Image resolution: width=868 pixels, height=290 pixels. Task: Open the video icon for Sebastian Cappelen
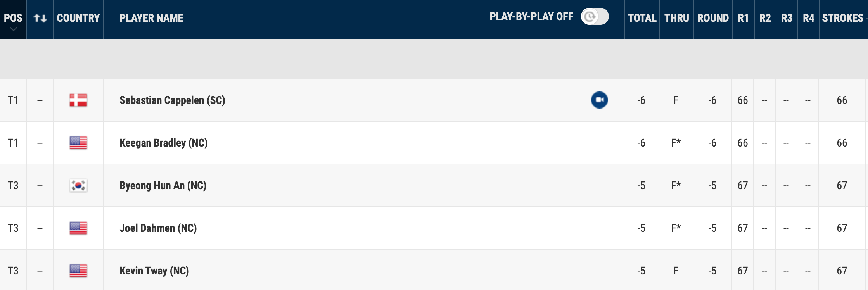(599, 100)
